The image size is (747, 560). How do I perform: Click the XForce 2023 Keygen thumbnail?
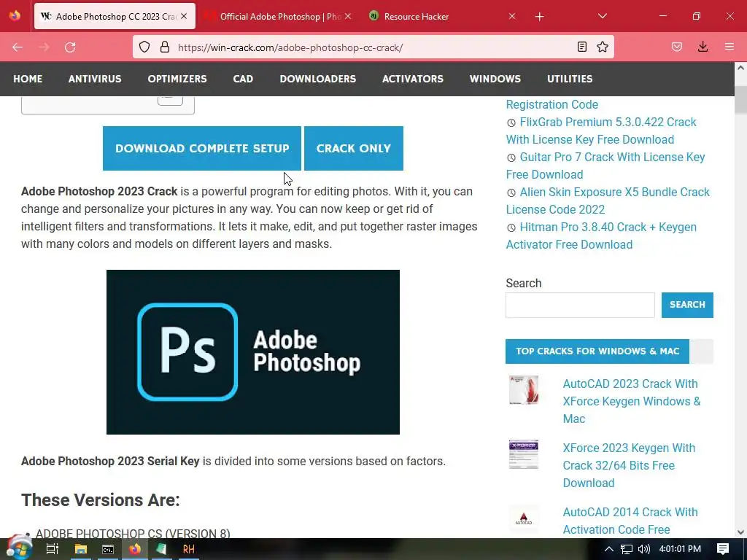524,454
